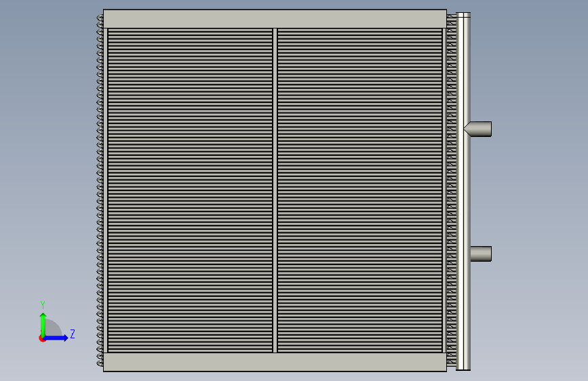The height and width of the screenshot is (381, 588).
Task: Select the vertical manifold pipe on the right
Action: tap(463, 191)
